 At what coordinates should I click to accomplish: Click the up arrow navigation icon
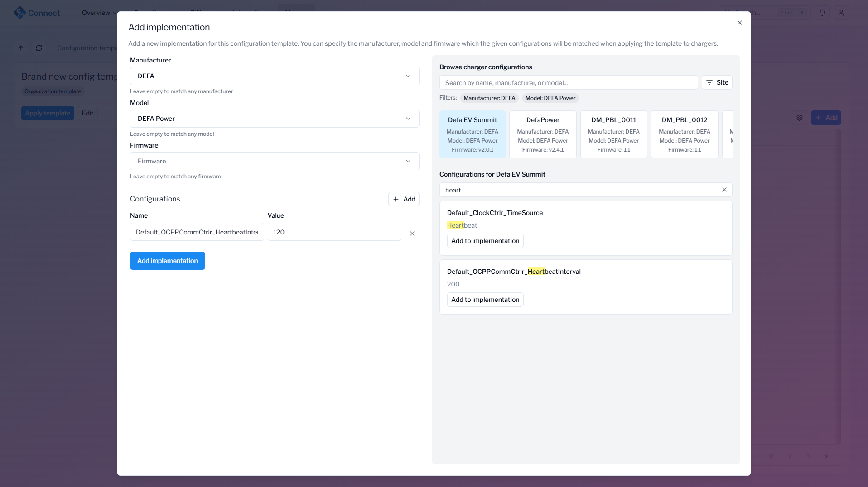(21, 48)
